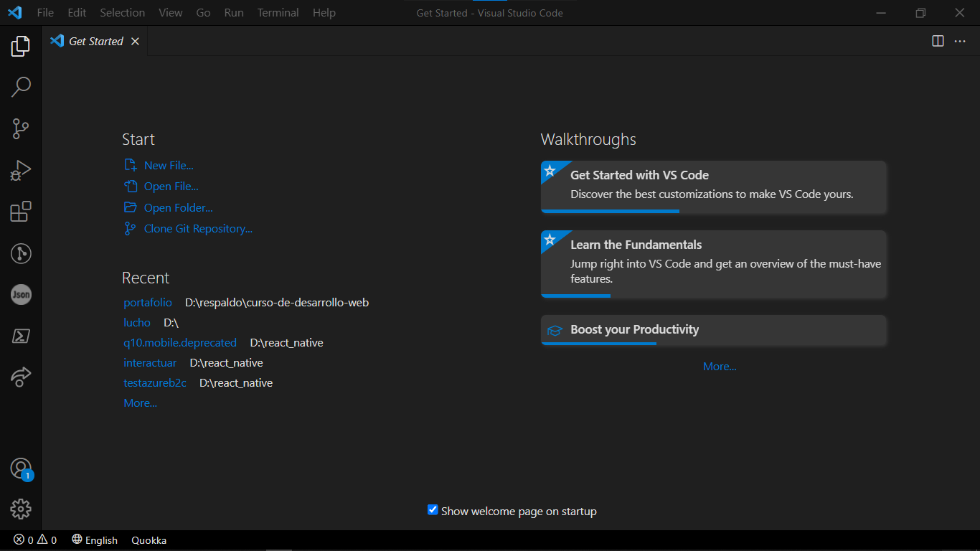Open the More Actions ellipsis menu

960,41
